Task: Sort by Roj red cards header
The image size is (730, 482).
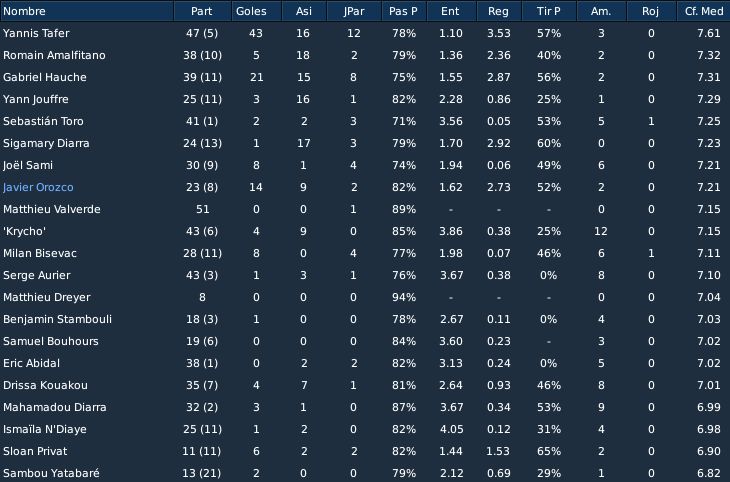Action: [651, 11]
